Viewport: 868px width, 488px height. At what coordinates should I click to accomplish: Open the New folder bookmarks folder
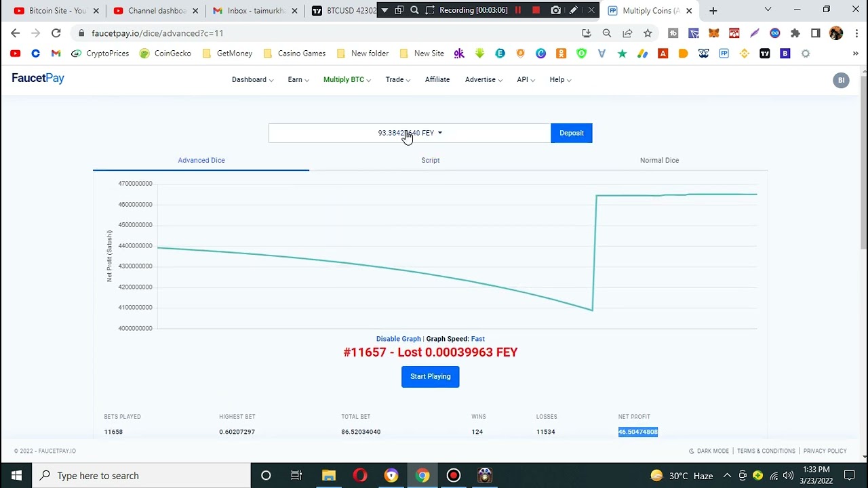click(x=363, y=54)
